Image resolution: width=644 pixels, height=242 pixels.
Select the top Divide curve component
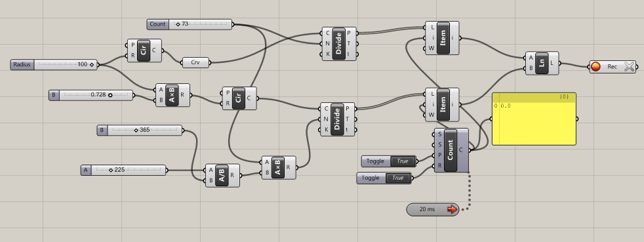coord(339,43)
